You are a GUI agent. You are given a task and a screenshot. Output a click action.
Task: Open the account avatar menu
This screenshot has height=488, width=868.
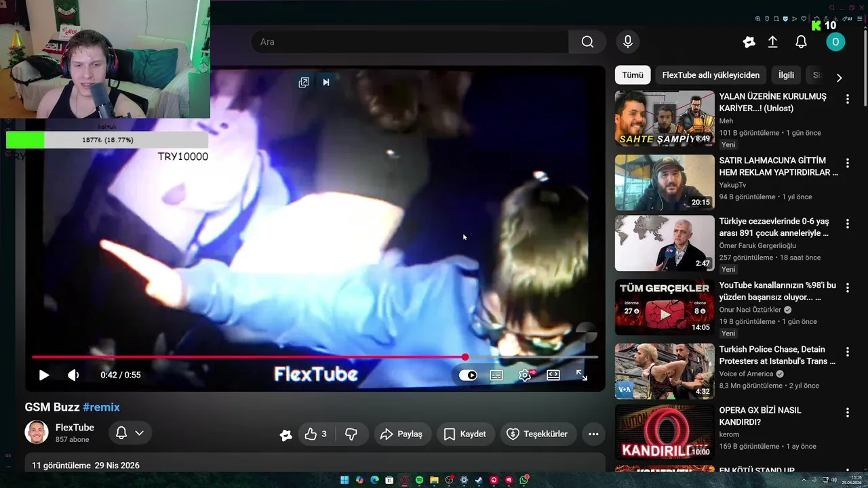pyautogui.click(x=835, y=42)
